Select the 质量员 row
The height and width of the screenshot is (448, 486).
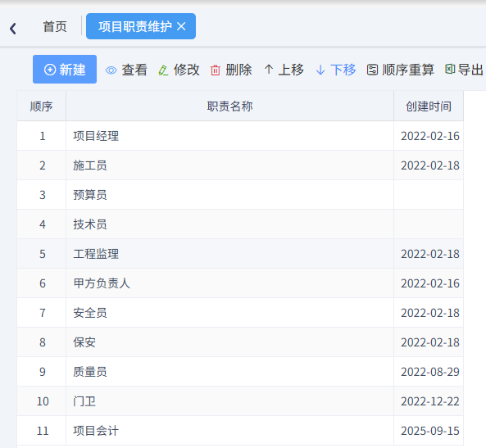240,372
